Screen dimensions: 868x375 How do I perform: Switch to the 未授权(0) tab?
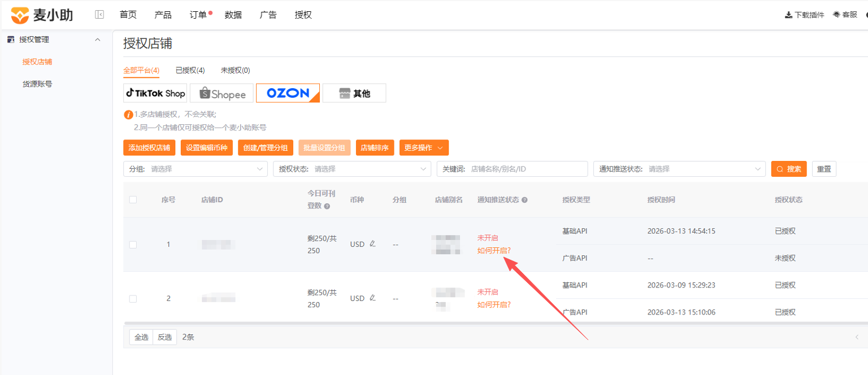click(235, 70)
